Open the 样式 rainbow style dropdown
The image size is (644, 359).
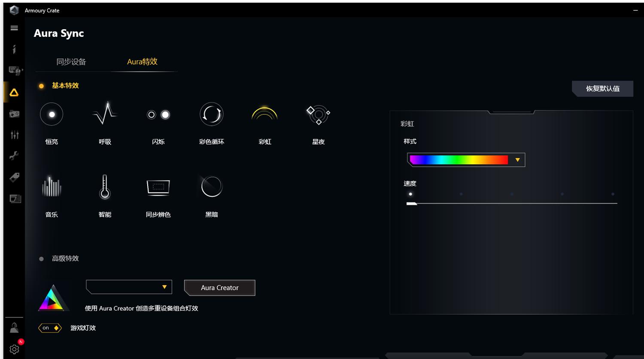coord(466,160)
